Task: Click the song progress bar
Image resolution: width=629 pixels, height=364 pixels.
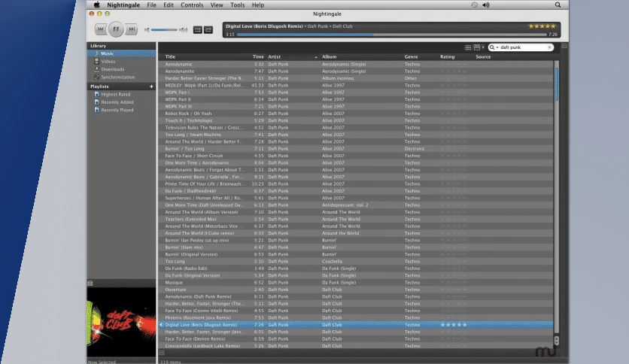Action: (x=391, y=35)
